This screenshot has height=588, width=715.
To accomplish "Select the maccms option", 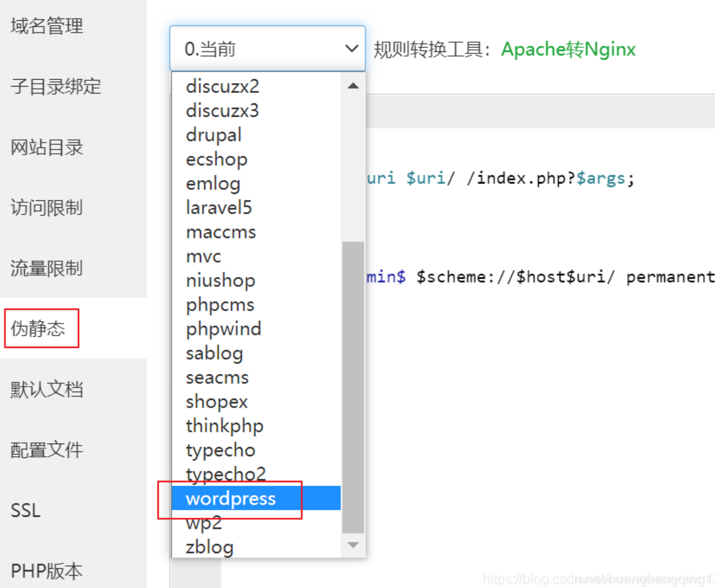I will tap(256, 232).
